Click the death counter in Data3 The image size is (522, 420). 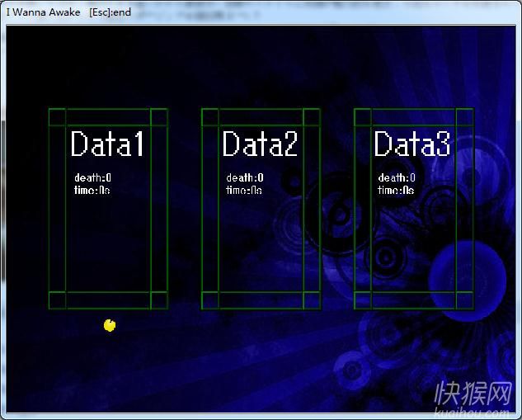[x=397, y=177]
